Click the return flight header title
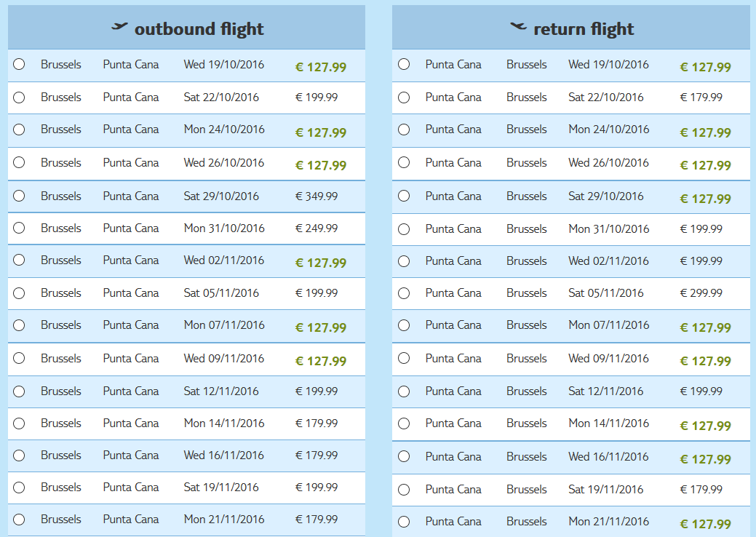This screenshot has width=756, height=537. [x=584, y=29]
